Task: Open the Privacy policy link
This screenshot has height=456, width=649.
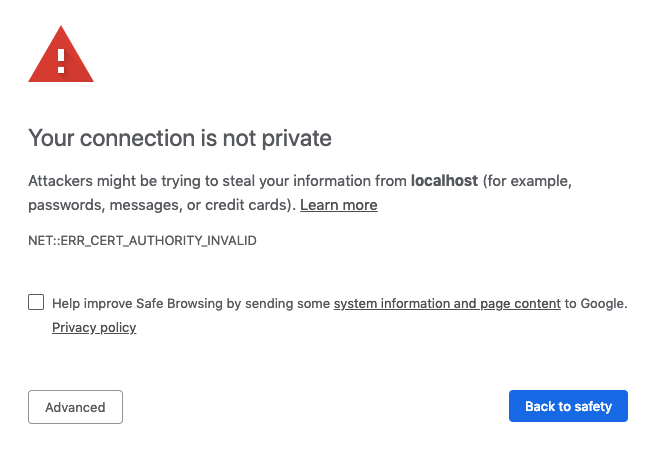Action: (x=94, y=327)
